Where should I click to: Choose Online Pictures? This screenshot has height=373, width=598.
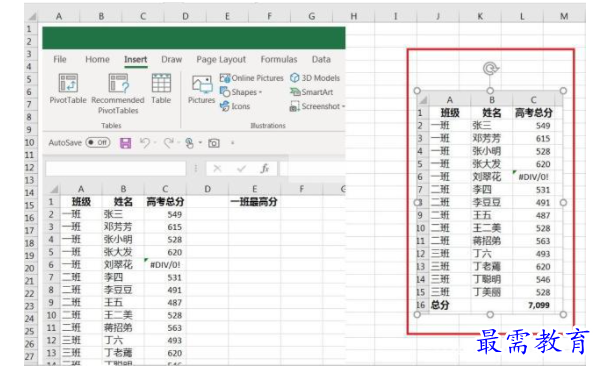[x=252, y=78]
